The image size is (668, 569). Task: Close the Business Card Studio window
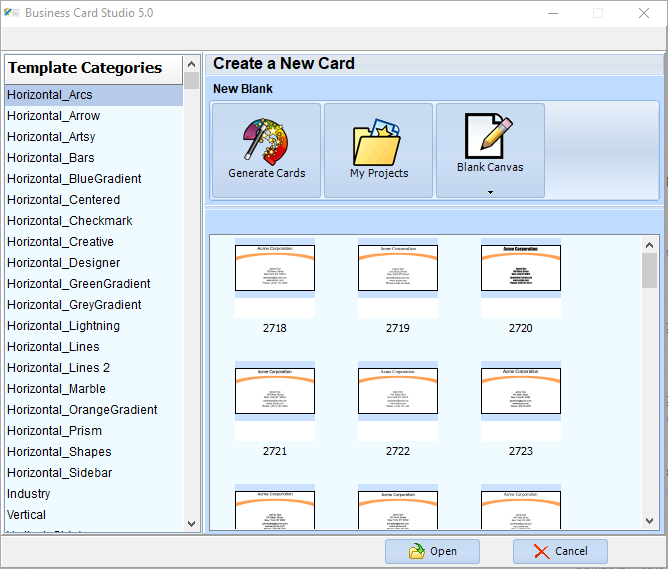[644, 13]
